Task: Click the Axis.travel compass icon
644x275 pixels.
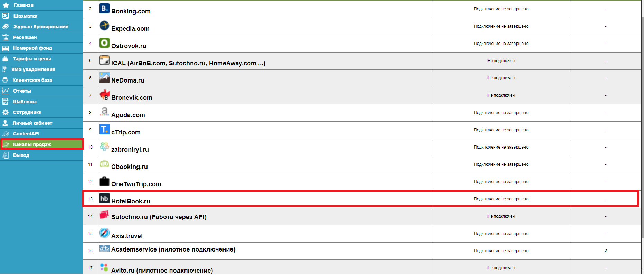Action: (104, 233)
